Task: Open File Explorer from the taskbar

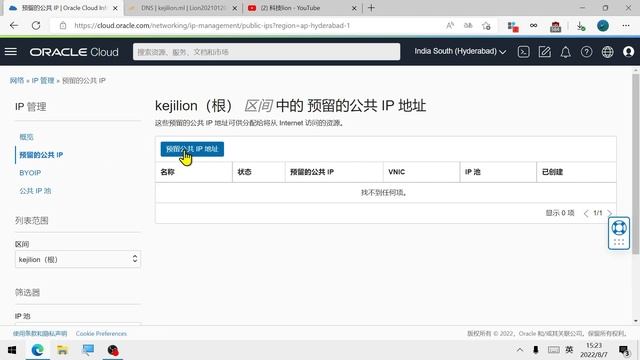Action: coord(62,350)
